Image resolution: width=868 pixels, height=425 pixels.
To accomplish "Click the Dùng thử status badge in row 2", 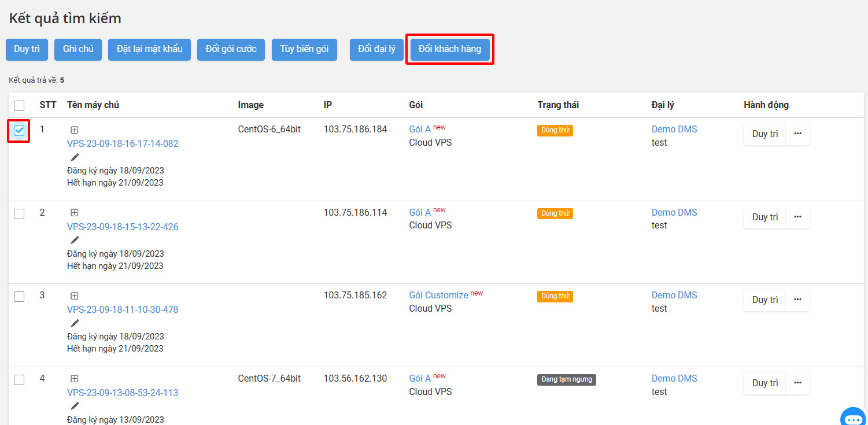I will pos(555,213).
